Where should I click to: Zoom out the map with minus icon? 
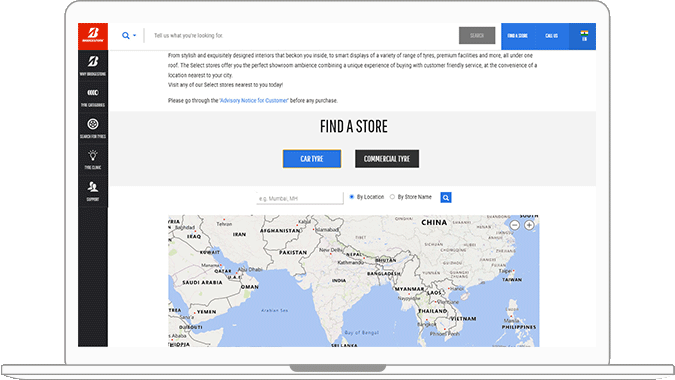[514, 225]
